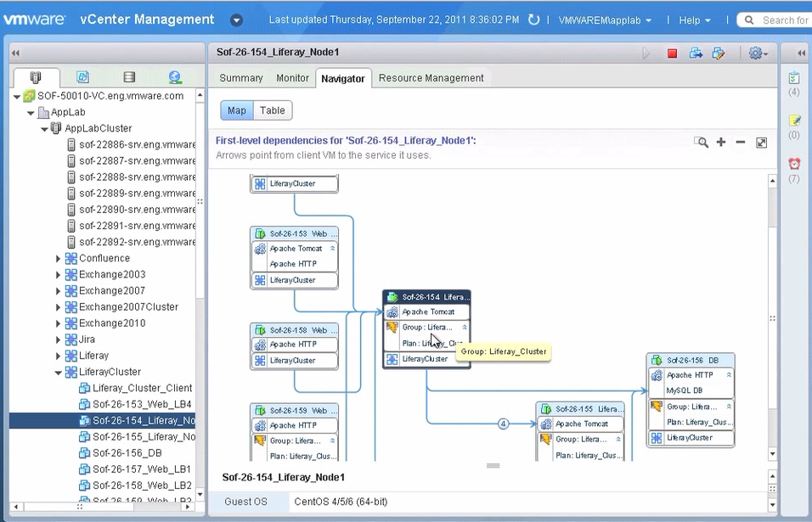Expand the Exchange2010 tree node
Viewport: 812px width, 522px height.
(57, 323)
